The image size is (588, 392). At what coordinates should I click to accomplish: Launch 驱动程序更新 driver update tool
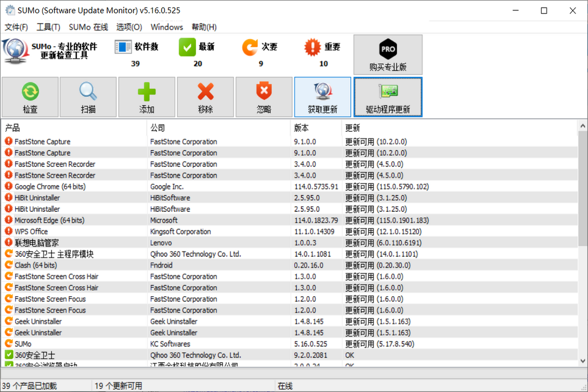coord(388,97)
